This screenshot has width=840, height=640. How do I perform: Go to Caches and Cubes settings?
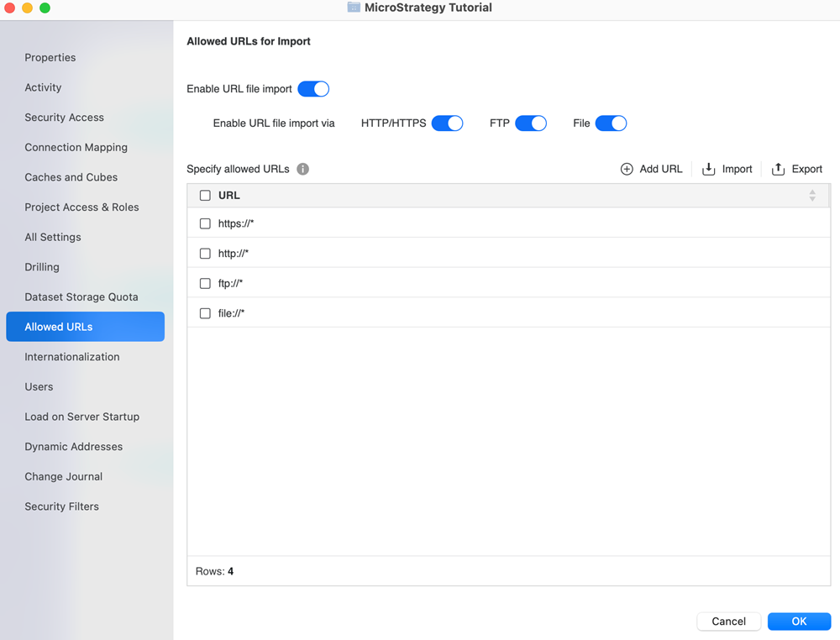click(71, 177)
